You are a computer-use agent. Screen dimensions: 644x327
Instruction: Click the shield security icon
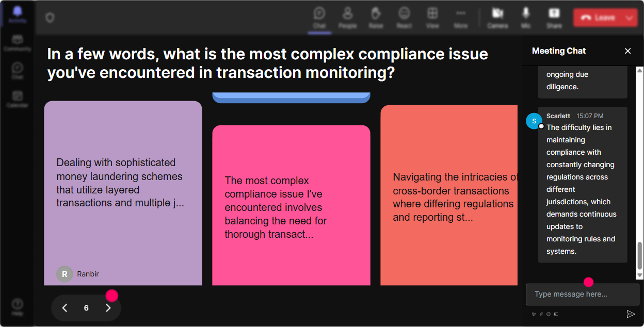pos(50,18)
